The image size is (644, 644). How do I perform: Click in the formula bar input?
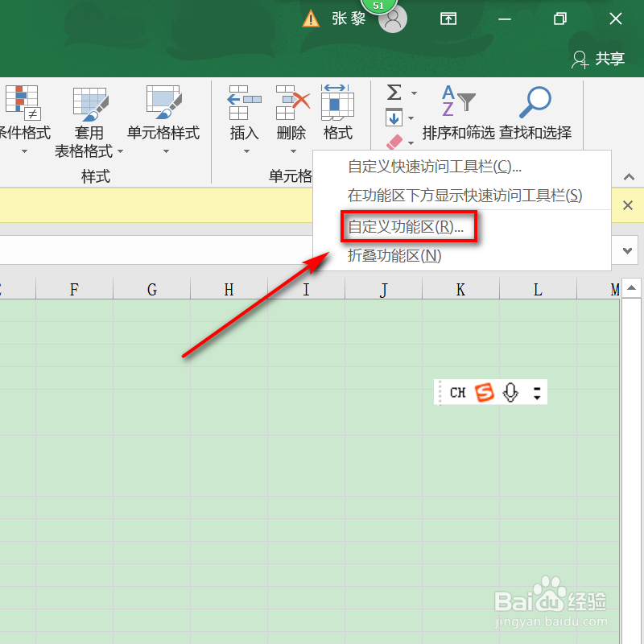(x=156, y=250)
